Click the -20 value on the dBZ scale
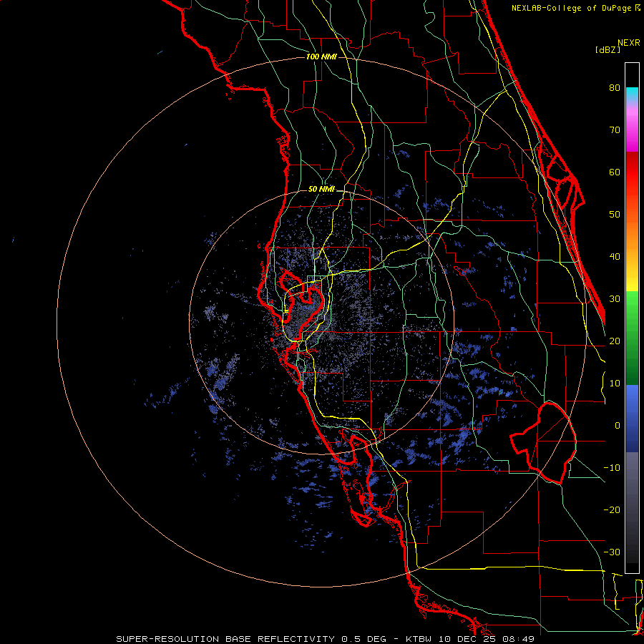This screenshot has height=644, width=644. pyautogui.click(x=612, y=509)
